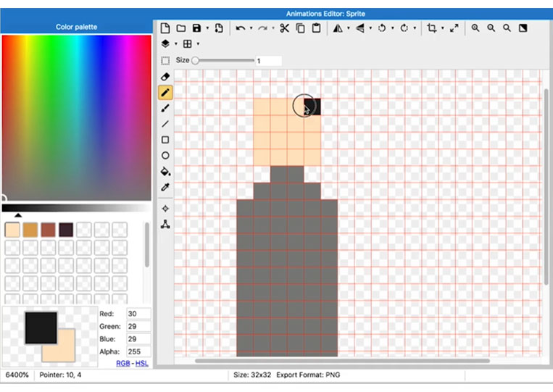Image resolution: width=553 pixels, height=392 pixels.
Task: Toggle the grid icon
Action: pos(187,43)
